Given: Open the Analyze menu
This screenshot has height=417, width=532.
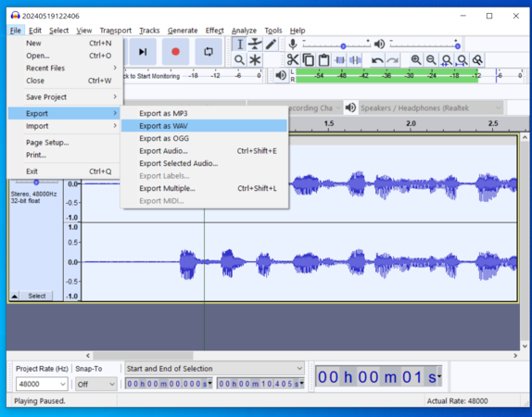Looking at the screenshot, I should pyautogui.click(x=244, y=31).
